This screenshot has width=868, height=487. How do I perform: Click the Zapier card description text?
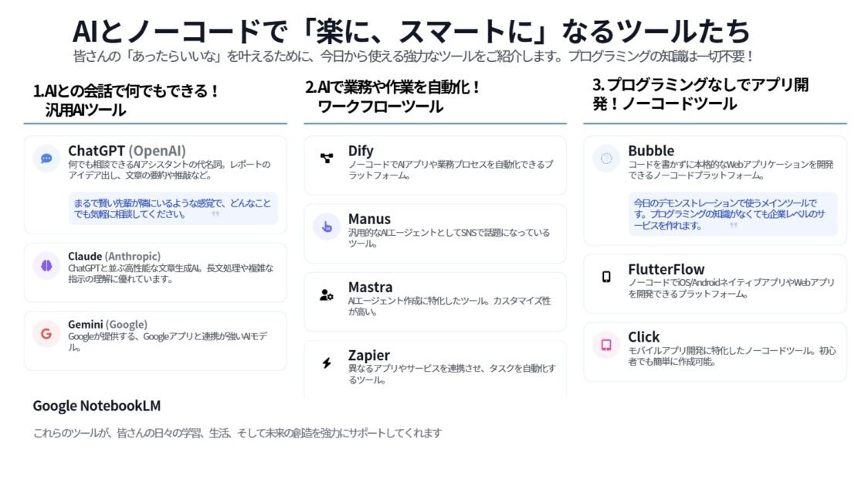tap(452, 374)
